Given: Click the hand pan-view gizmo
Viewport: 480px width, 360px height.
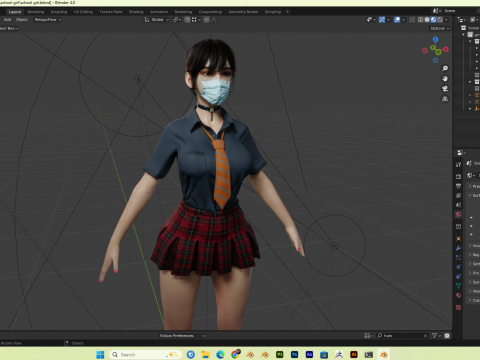Looking at the screenshot, I should click(x=445, y=79).
